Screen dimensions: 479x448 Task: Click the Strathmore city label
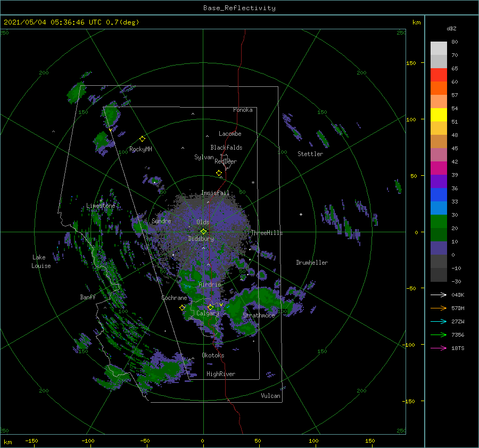(259, 315)
